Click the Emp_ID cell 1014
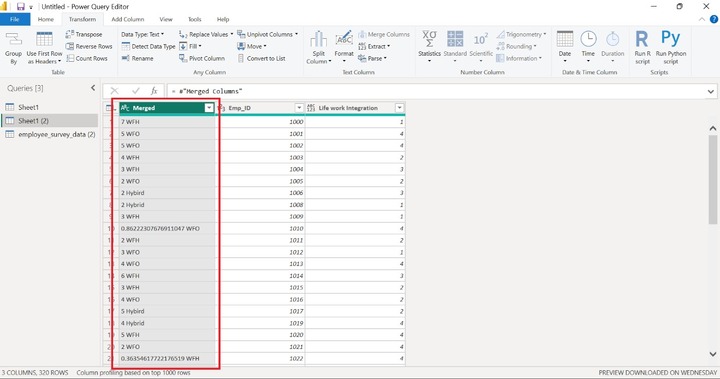The image size is (720, 379). tap(260, 276)
